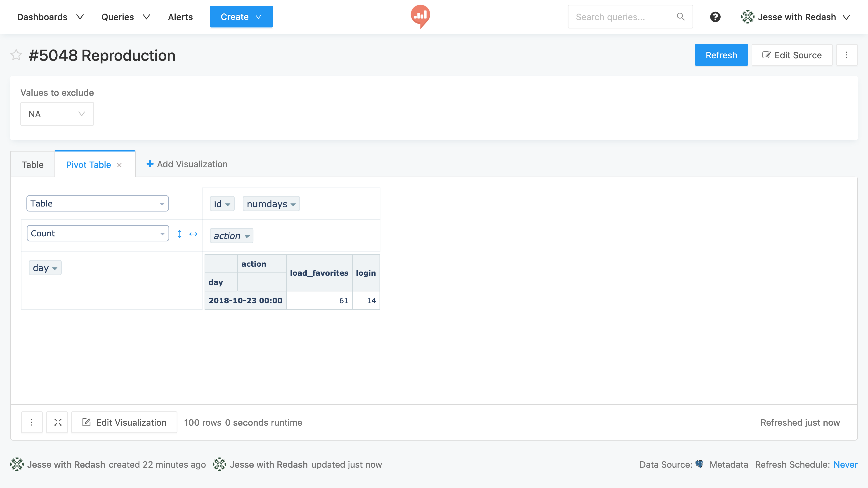Image resolution: width=868 pixels, height=488 pixels.
Task: Close the Pivot Table tab
Action: [119, 165]
